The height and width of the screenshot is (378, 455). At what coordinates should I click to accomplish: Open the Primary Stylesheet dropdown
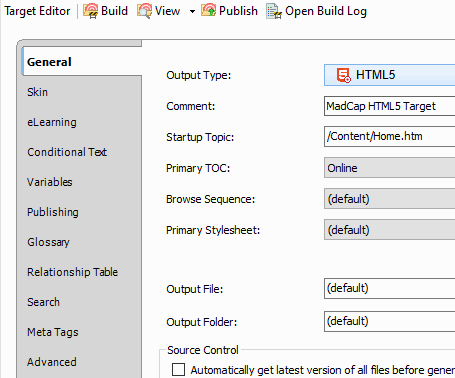click(x=389, y=230)
